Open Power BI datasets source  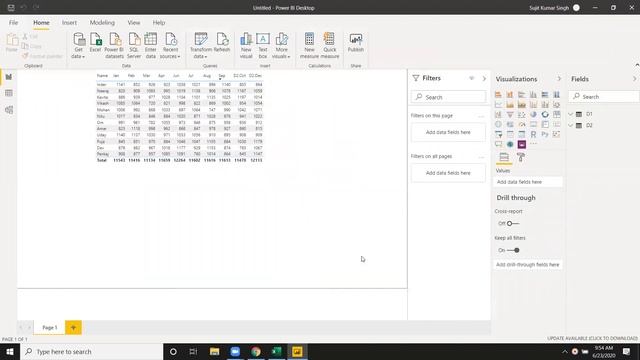pyautogui.click(x=114, y=46)
